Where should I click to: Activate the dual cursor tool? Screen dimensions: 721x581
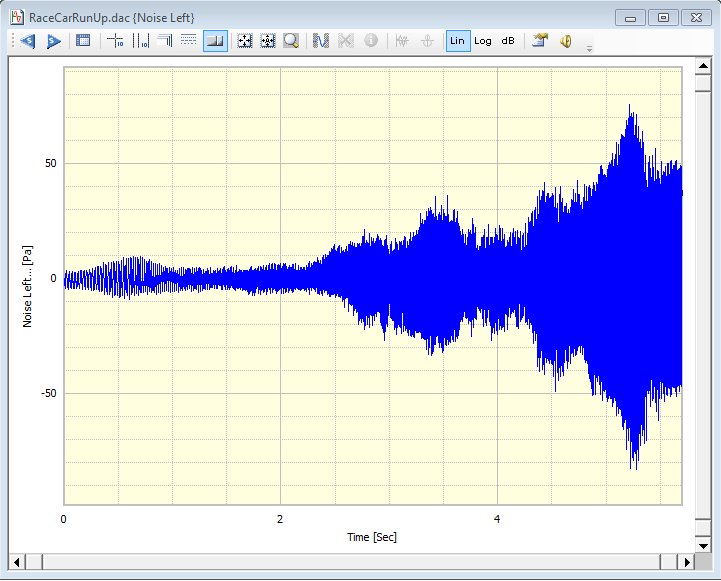(140, 41)
